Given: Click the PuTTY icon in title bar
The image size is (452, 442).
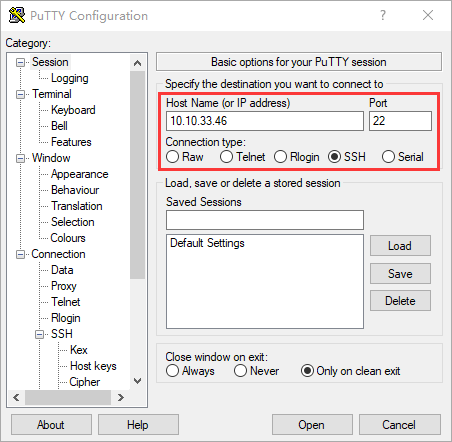Looking at the screenshot, I should (17, 15).
